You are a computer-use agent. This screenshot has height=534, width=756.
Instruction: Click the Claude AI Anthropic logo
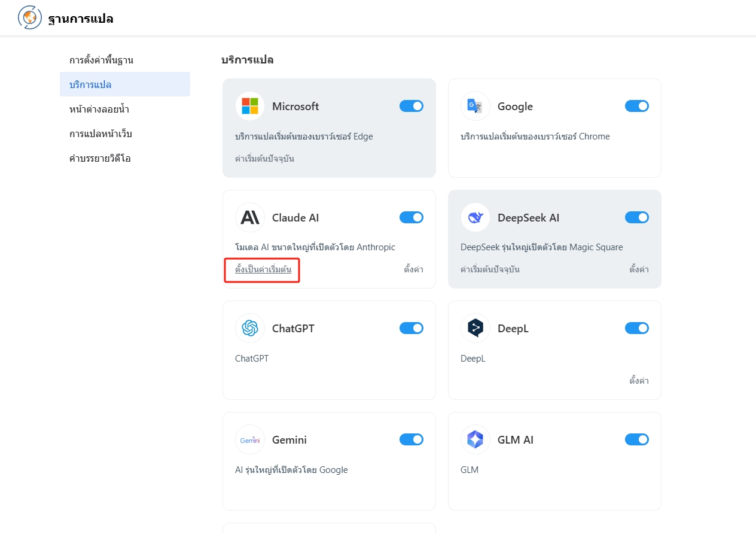250,217
